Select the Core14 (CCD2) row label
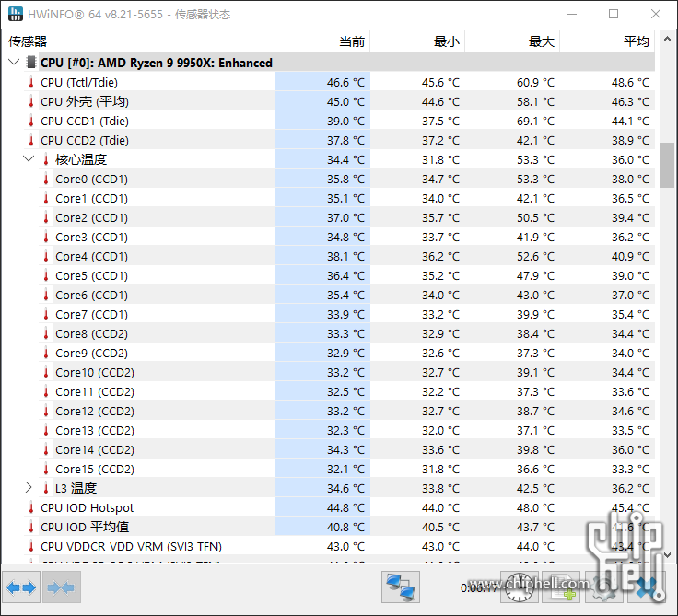Image resolution: width=678 pixels, height=616 pixels. point(95,450)
